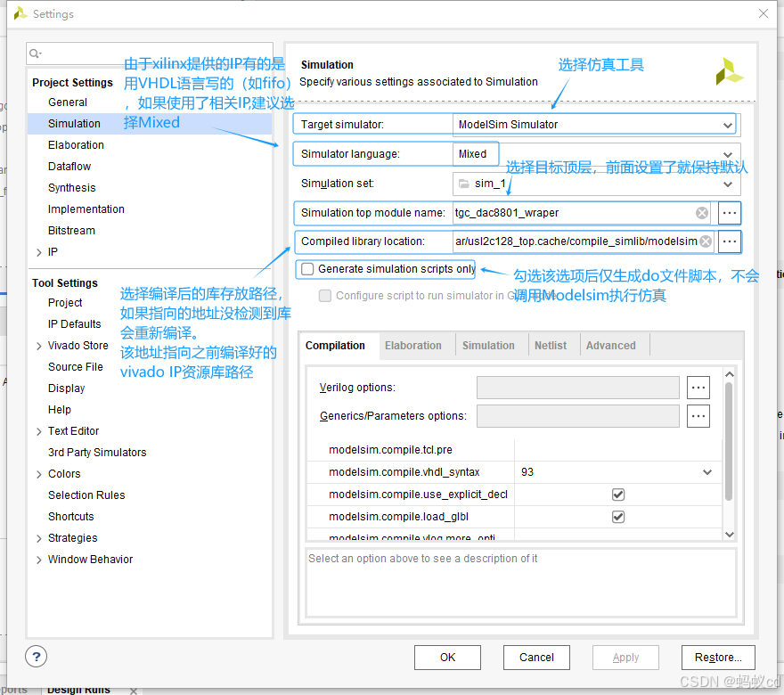Open the Simulation set dropdown
The height and width of the screenshot is (695, 784).
coord(728,184)
